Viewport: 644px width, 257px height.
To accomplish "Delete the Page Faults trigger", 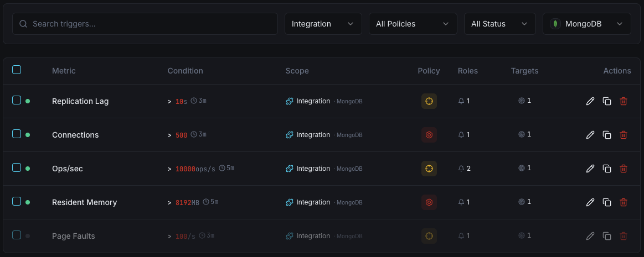I will pyautogui.click(x=624, y=235).
